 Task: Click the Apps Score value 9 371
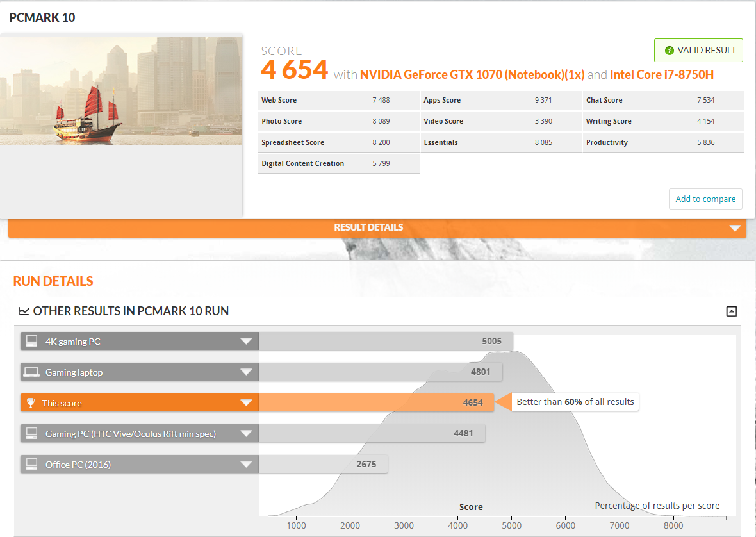tap(543, 100)
